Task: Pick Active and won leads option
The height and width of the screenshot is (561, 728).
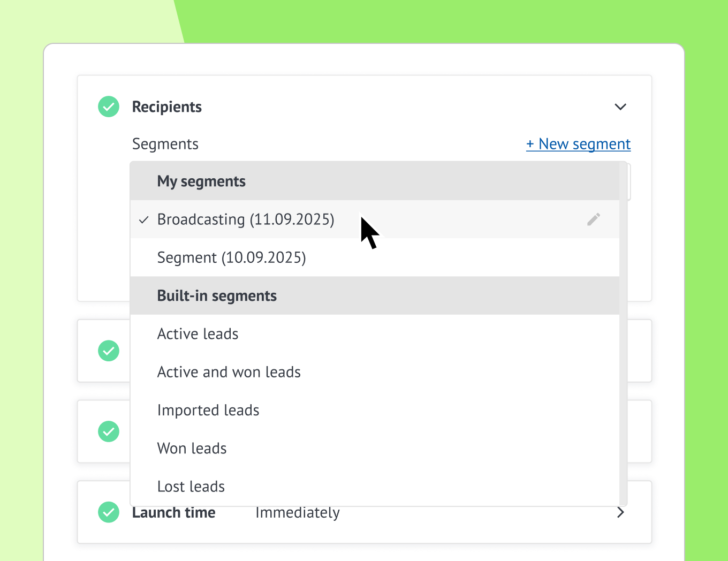Action: [x=229, y=372]
